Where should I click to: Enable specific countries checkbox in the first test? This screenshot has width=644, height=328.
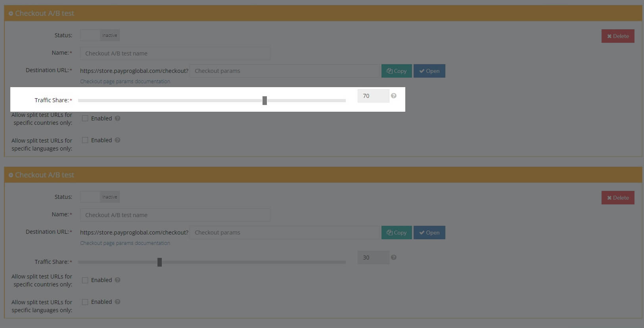85,118
